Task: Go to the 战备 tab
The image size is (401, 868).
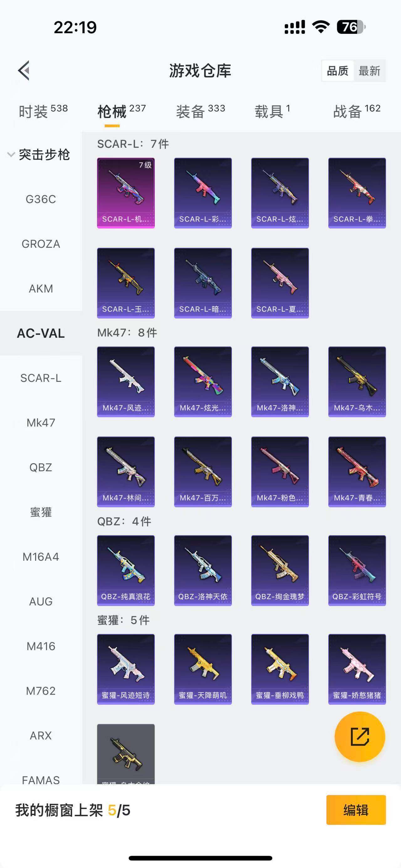Action: click(x=357, y=111)
